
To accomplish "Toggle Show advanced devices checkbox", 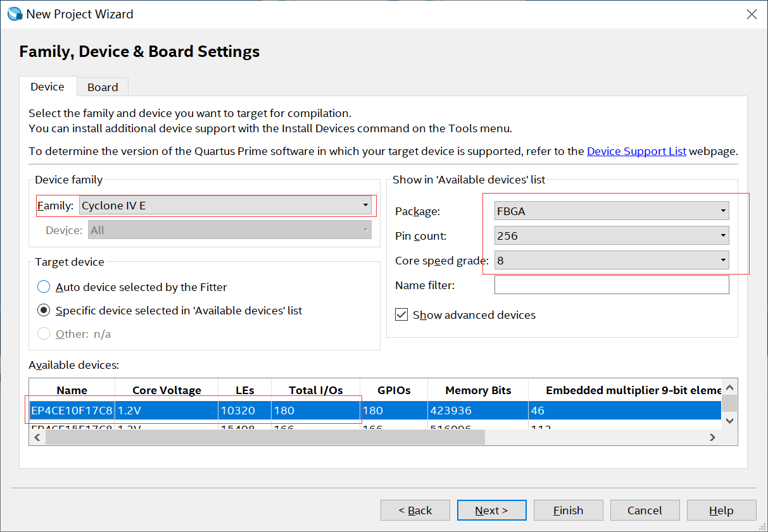I will pos(401,315).
